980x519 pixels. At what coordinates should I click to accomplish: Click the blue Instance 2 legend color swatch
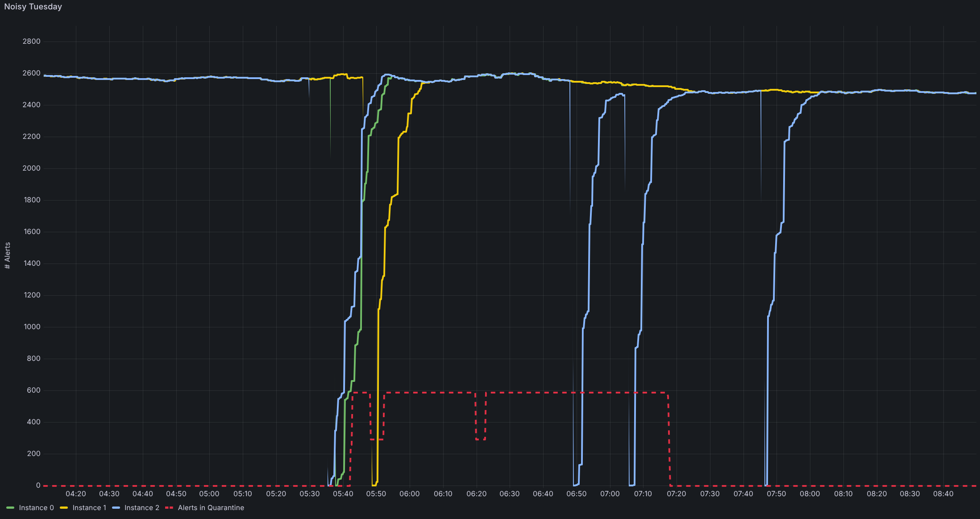coord(116,508)
